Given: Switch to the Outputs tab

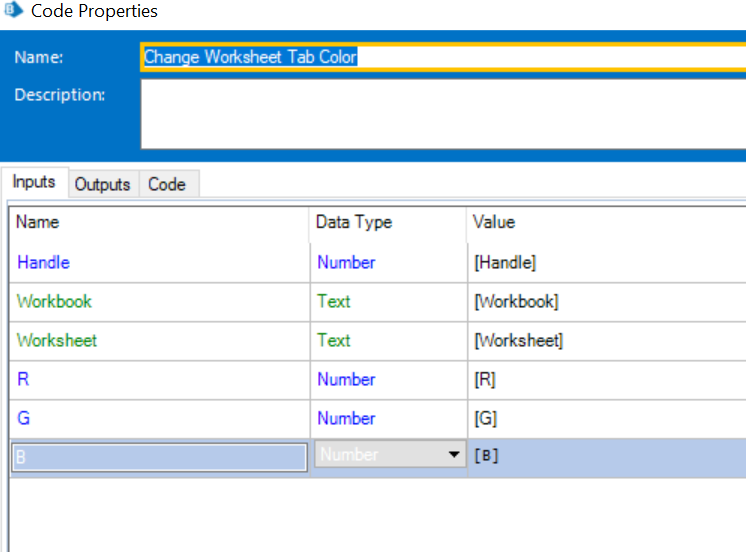Looking at the screenshot, I should point(102,184).
